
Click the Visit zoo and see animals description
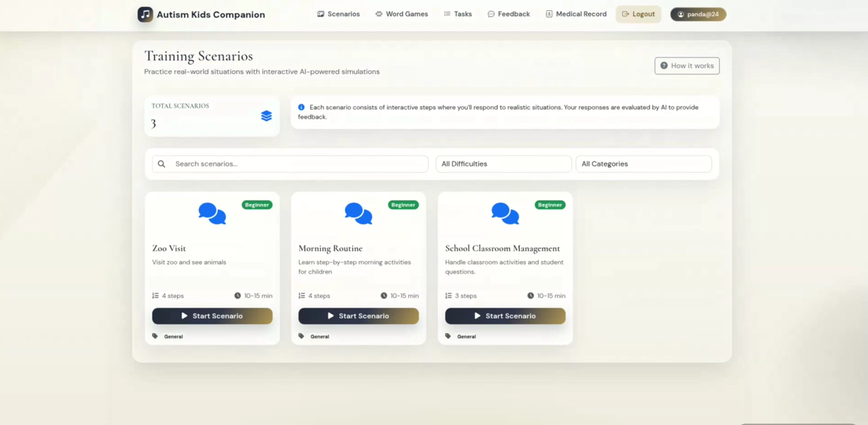(x=189, y=262)
